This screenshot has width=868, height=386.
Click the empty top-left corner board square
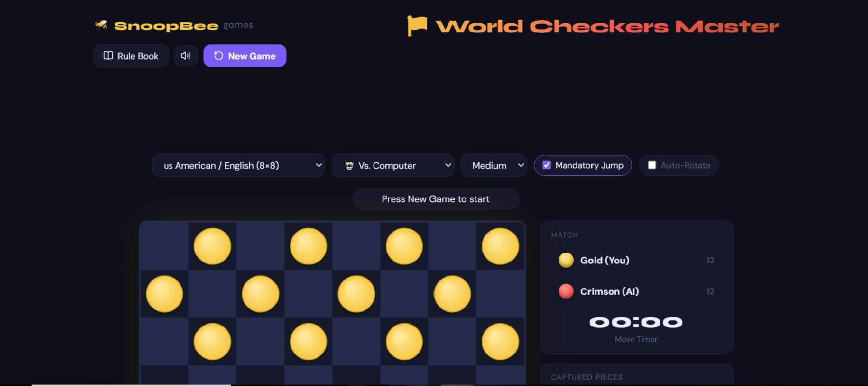pyautogui.click(x=164, y=246)
